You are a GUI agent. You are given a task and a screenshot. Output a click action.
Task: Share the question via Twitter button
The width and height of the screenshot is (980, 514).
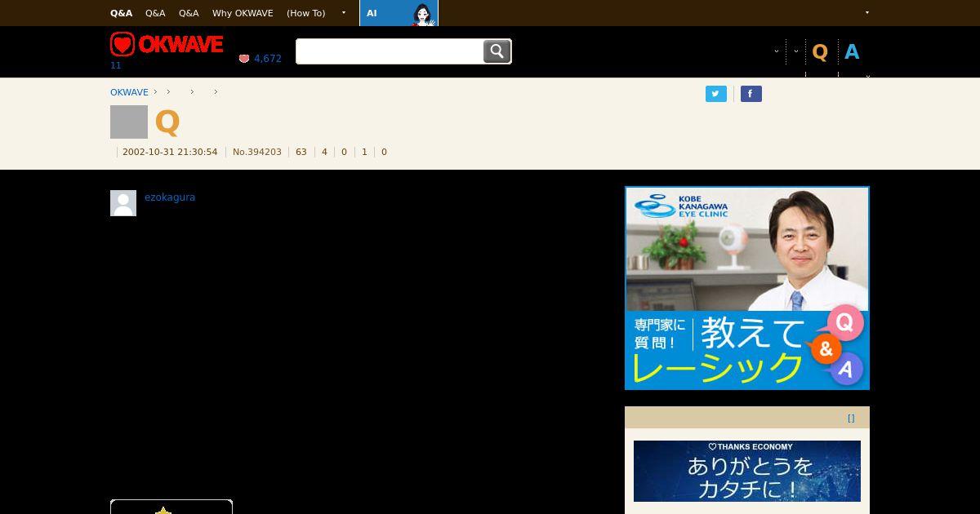pos(716,94)
